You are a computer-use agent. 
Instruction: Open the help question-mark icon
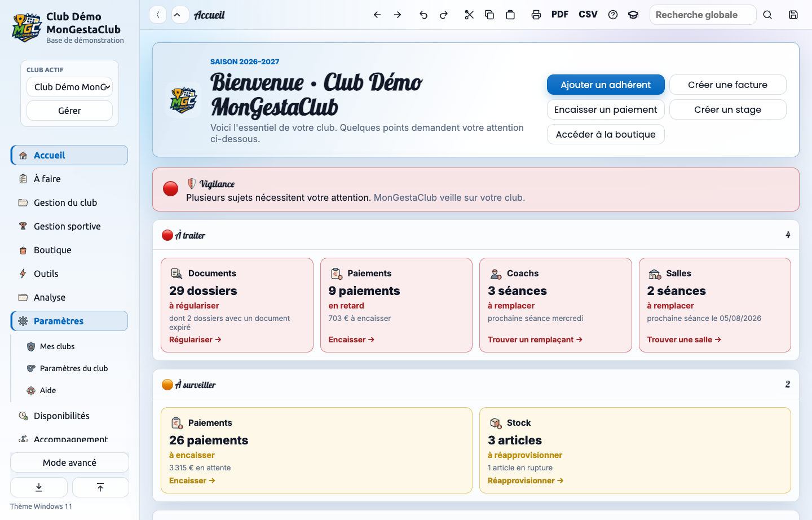[613, 15]
